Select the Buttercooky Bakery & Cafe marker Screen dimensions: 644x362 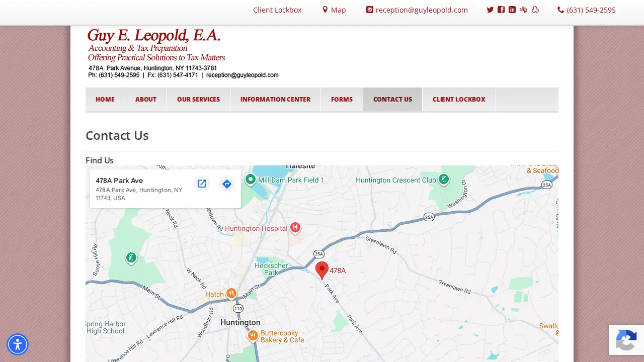click(x=253, y=336)
